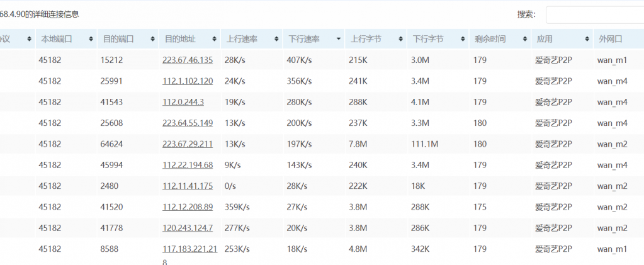Click the 上行速率 header label

pyautogui.click(x=242, y=39)
